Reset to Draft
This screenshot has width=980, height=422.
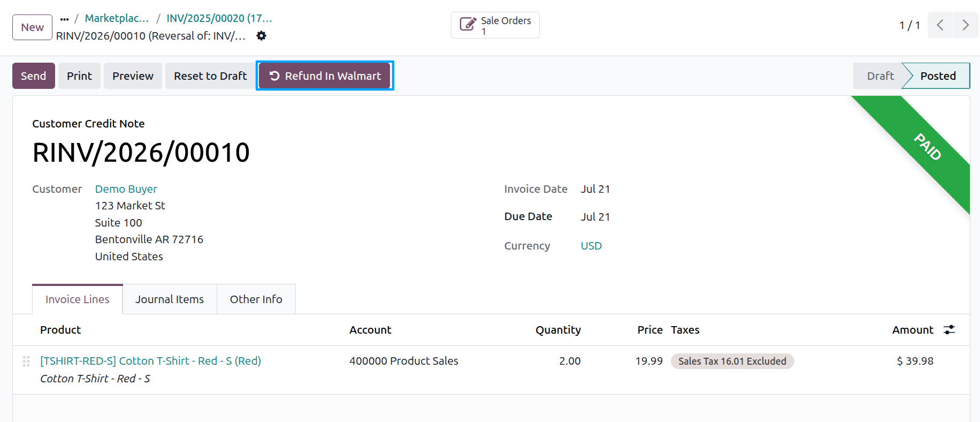(210, 76)
